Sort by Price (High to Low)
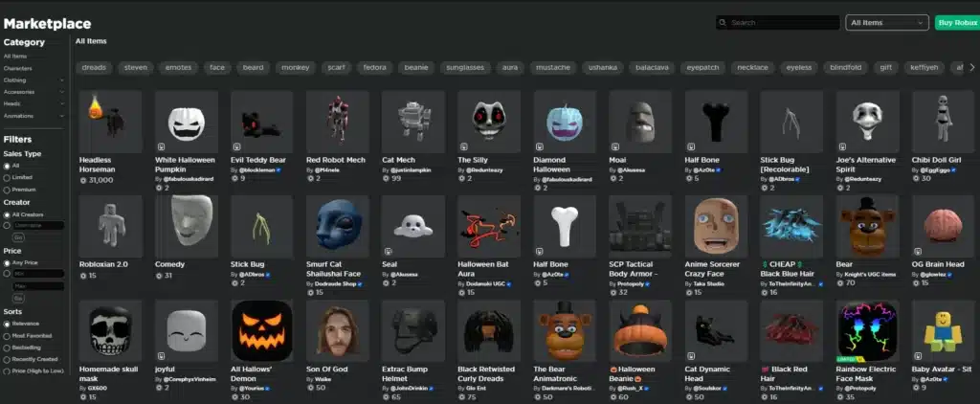 pos(7,371)
